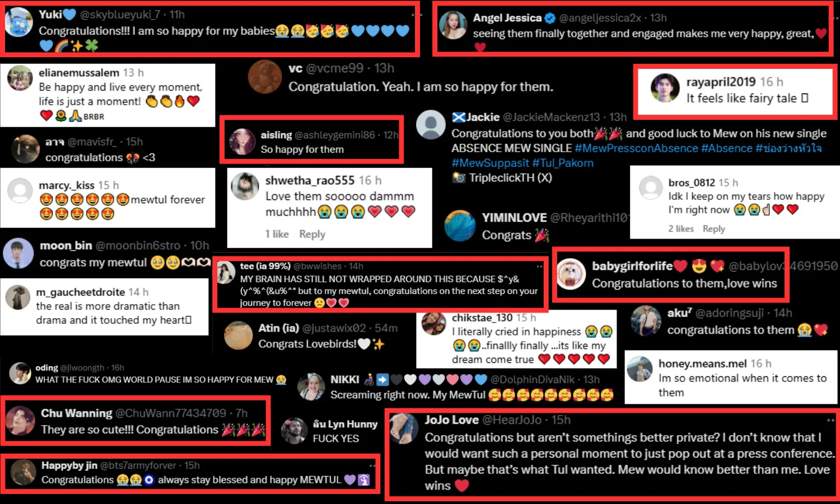
Task: Click Angel Jessica's verified badge
Action: [550, 18]
